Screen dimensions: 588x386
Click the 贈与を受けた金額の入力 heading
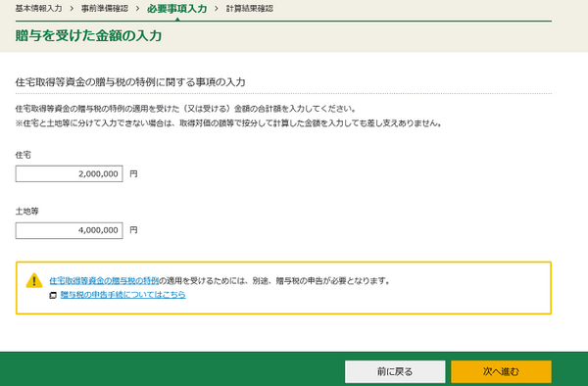88,35
